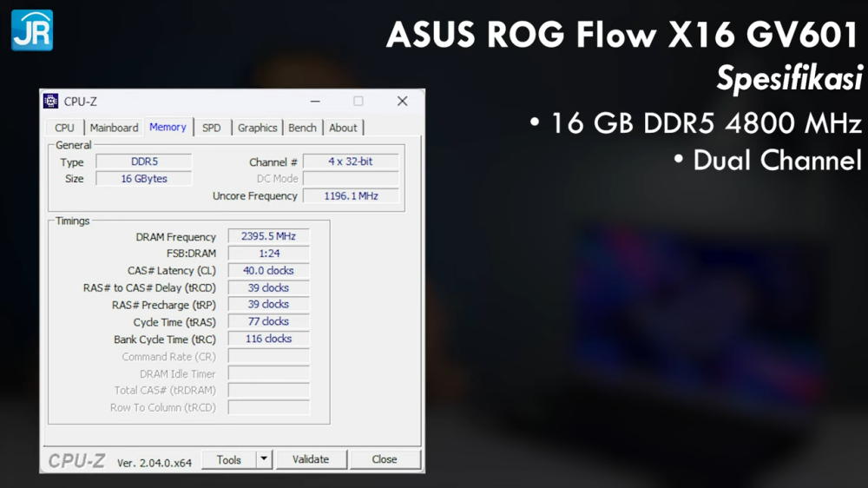The height and width of the screenshot is (488, 868).
Task: Click Bank Cycle Time value 116 clocks
Action: coord(268,339)
